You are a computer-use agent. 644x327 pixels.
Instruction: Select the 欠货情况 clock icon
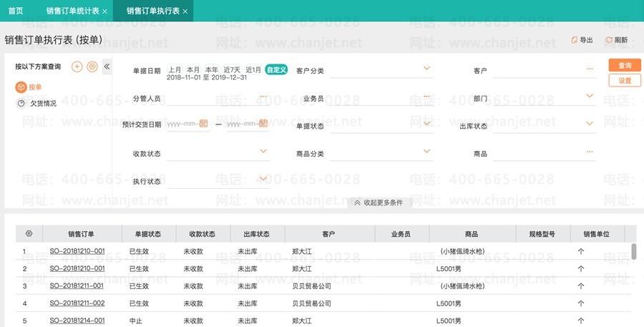click(x=21, y=104)
